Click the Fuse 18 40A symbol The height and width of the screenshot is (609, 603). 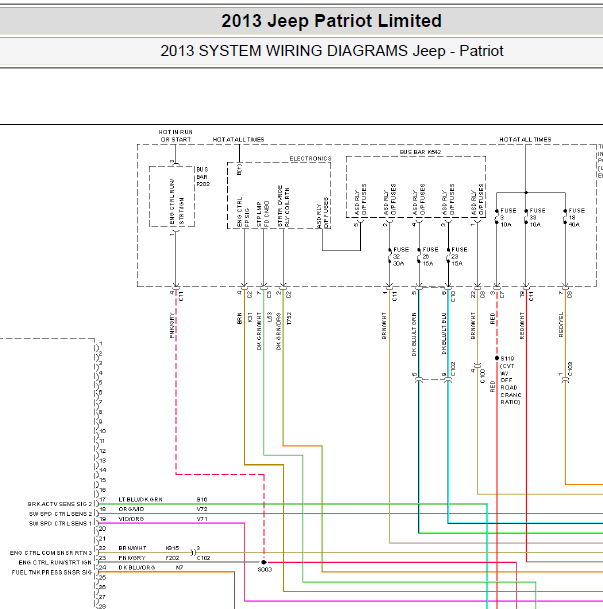pyautogui.click(x=564, y=216)
